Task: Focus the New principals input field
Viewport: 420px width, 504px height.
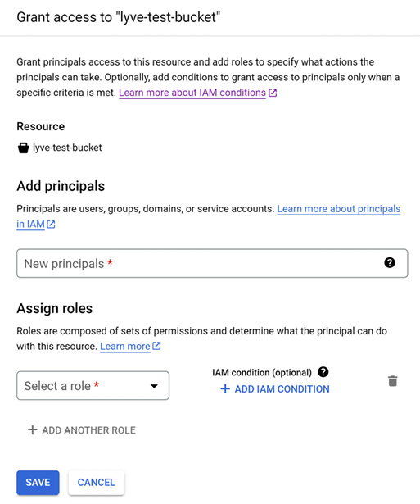Action: (212, 263)
